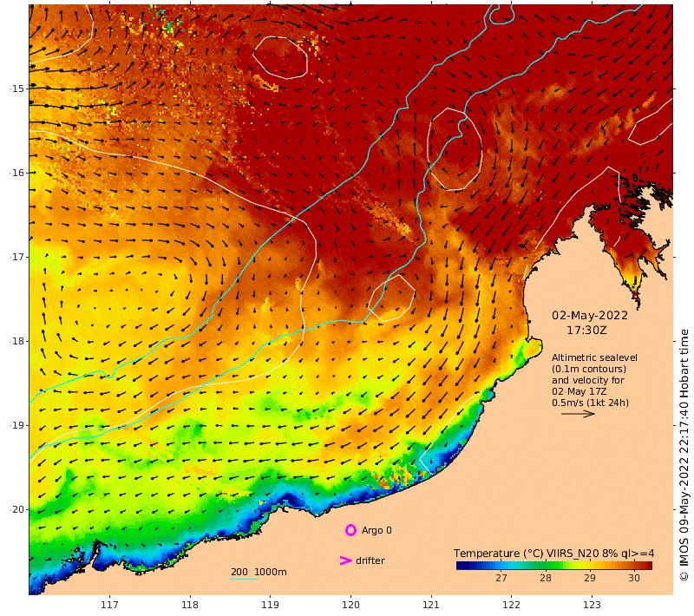Click the colorbar tick label 27

pos(501,578)
